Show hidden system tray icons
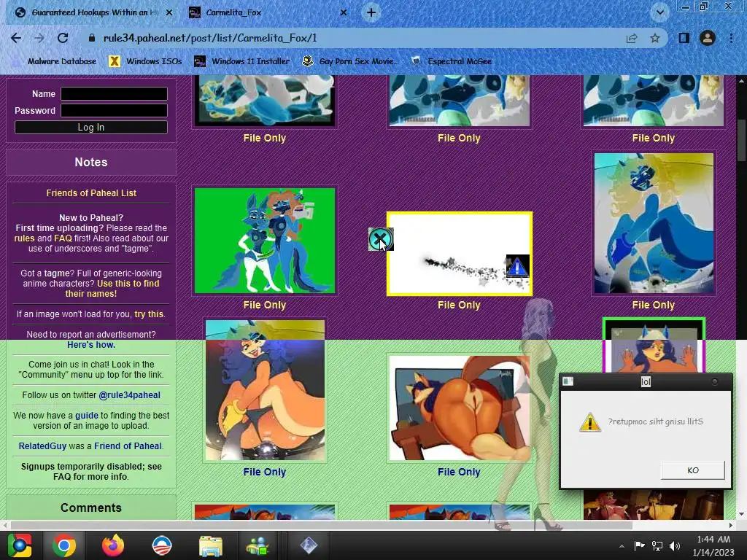747x560 pixels. 622,546
